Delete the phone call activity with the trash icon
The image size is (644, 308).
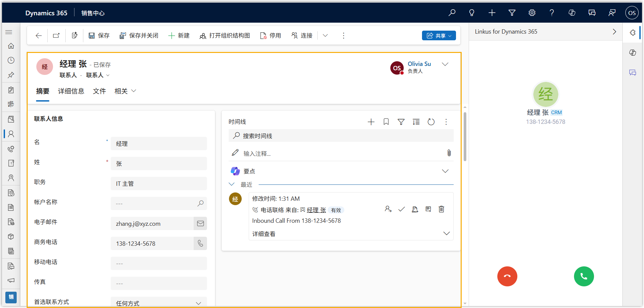441,209
